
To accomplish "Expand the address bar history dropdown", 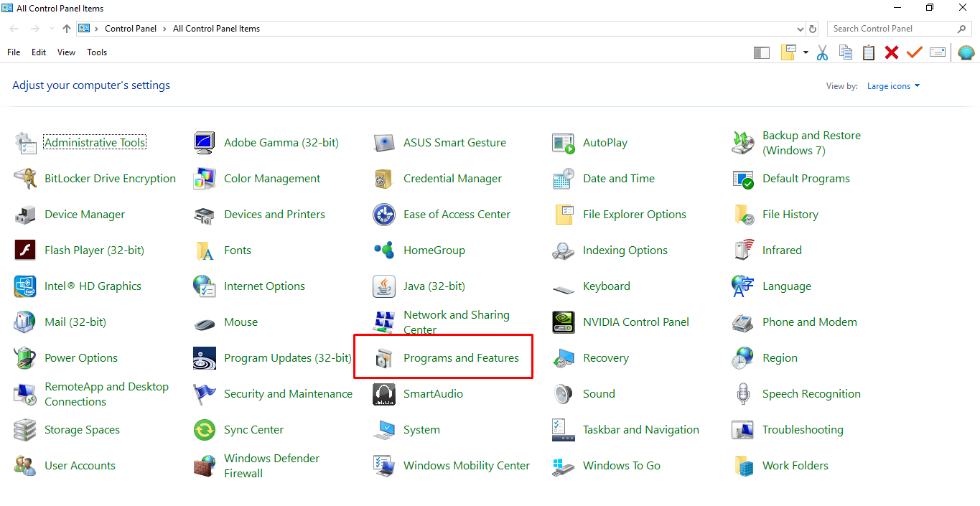I will 801,29.
